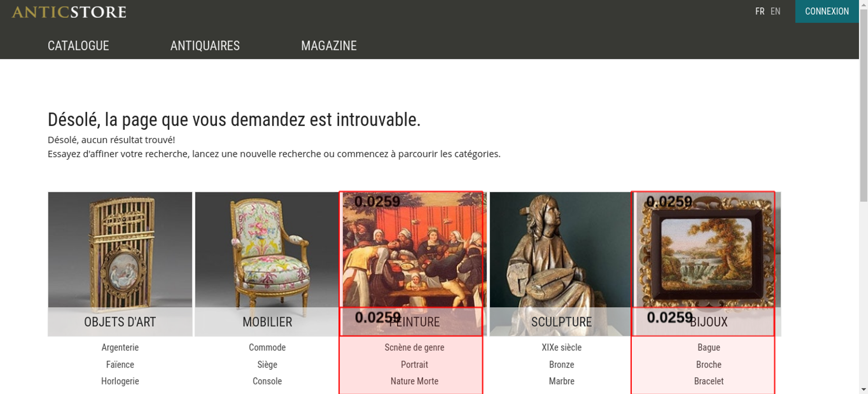This screenshot has width=868, height=394.
Task: Go to Argenterie subcategory
Action: [x=120, y=347]
